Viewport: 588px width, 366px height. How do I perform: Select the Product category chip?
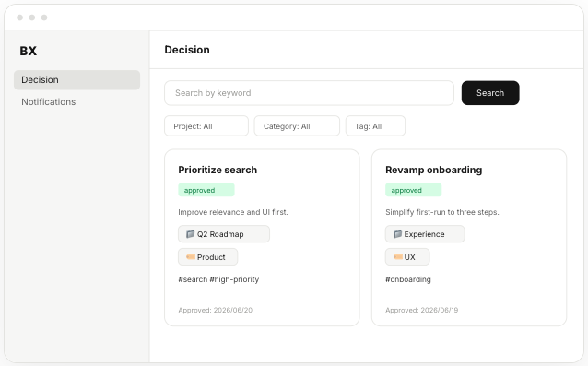207,257
